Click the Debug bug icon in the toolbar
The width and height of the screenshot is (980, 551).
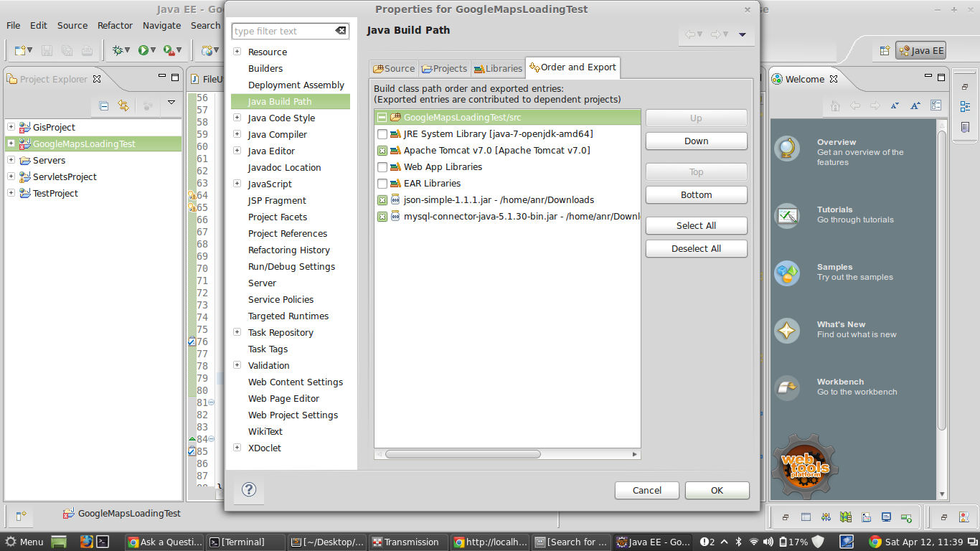coord(118,50)
